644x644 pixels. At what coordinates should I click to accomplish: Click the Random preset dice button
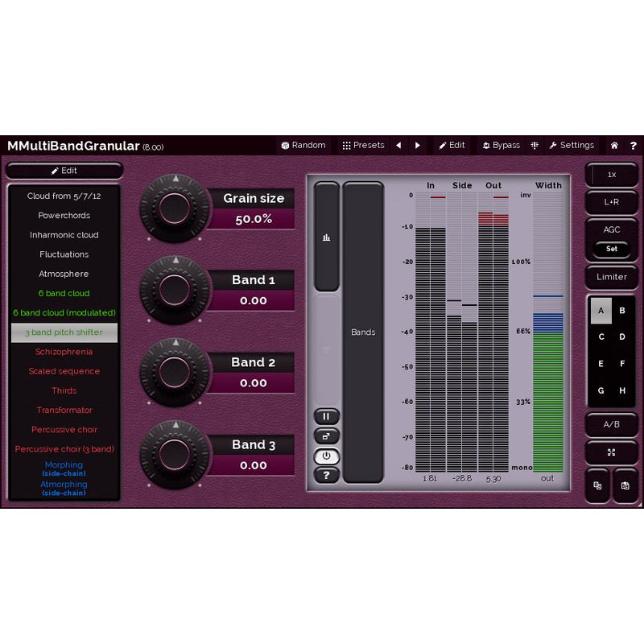coord(303,146)
